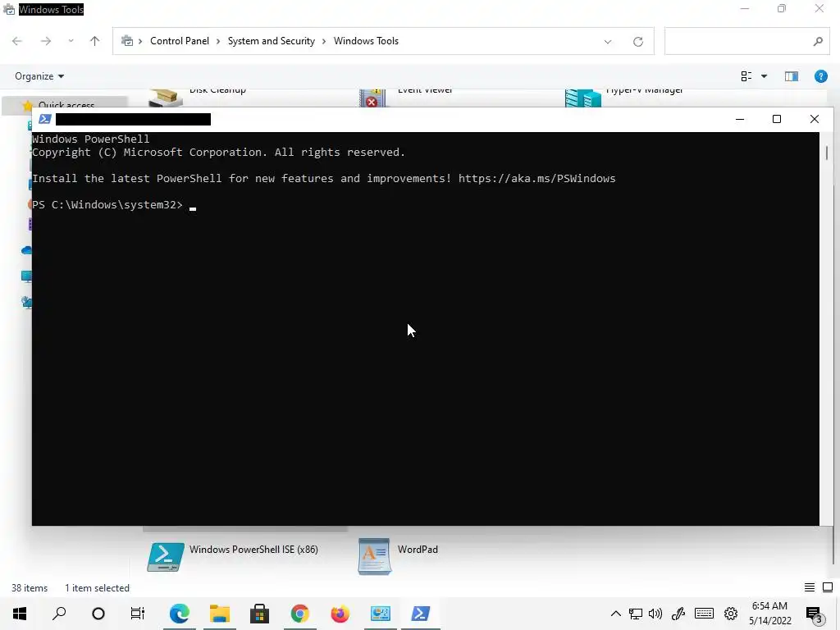
Task: Select the WordPad item
Action: (x=398, y=556)
